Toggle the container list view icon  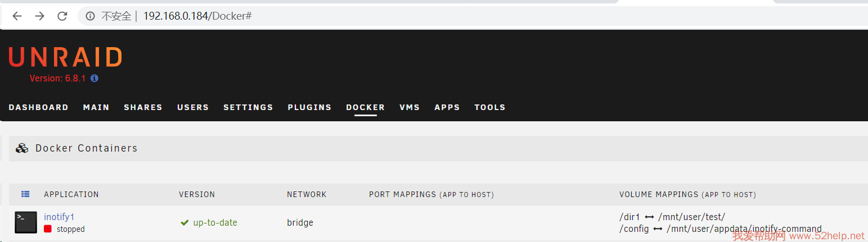(x=25, y=194)
